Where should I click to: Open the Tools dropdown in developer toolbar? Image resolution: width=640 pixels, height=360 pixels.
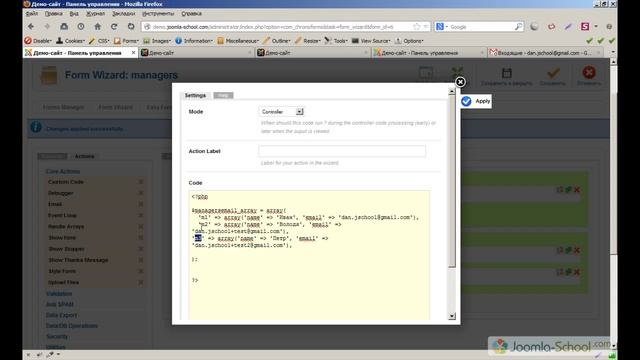pyautogui.click(x=336, y=41)
